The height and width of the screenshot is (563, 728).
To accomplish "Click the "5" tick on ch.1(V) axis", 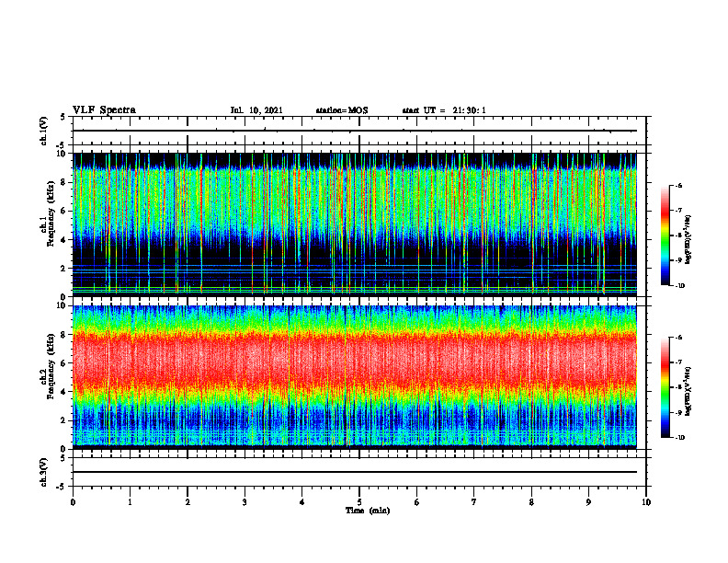I will pyautogui.click(x=63, y=117).
